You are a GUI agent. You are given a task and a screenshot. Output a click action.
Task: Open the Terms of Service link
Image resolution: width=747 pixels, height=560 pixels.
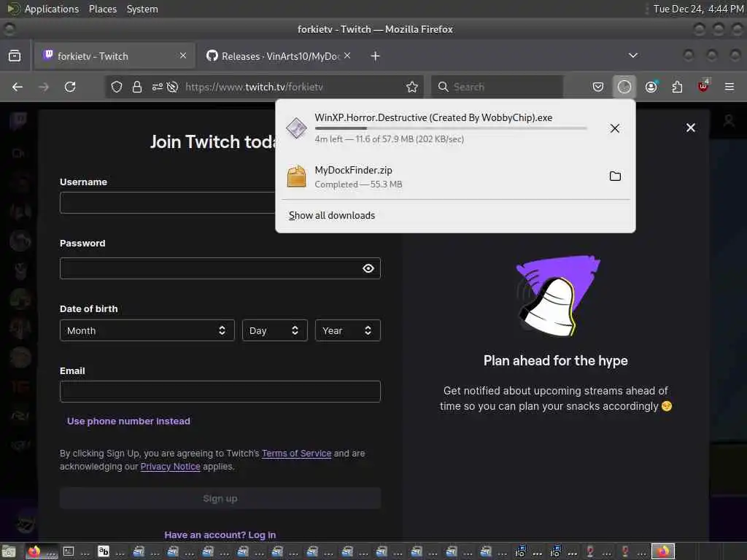tap(296, 454)
